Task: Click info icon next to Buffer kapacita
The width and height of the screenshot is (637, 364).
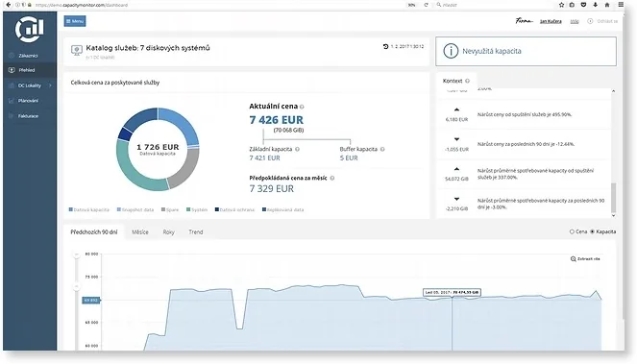Action: point(382,149)
